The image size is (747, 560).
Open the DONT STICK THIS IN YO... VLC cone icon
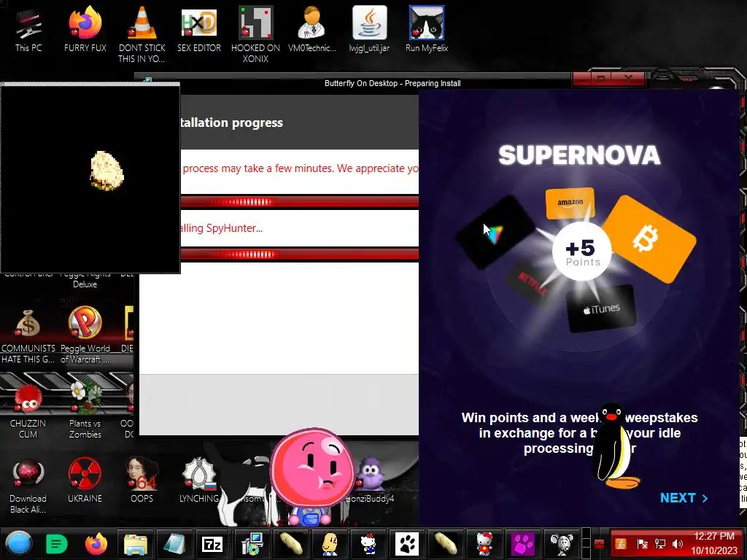pyautogui.click(x=142, y=34)
